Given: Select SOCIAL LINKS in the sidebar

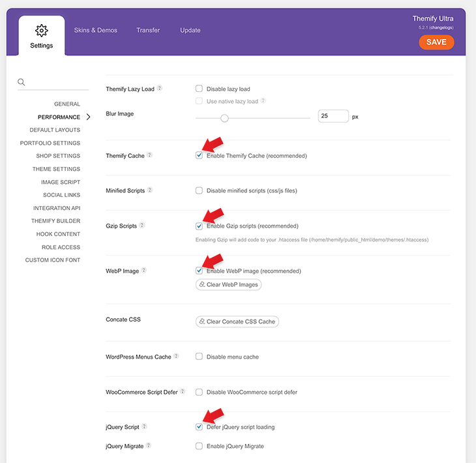Looking at the screenshot, I should (62, 195).
